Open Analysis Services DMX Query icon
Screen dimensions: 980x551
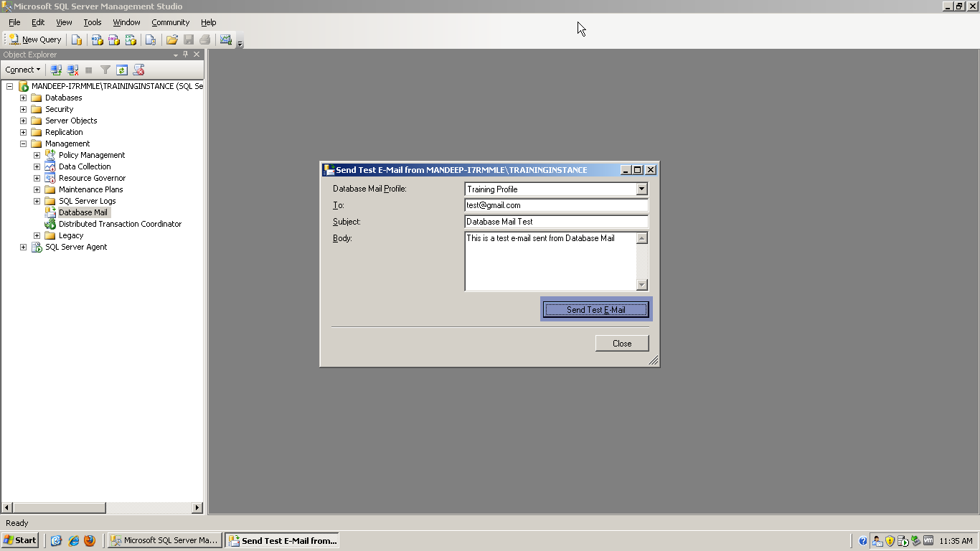pos(114,39)
